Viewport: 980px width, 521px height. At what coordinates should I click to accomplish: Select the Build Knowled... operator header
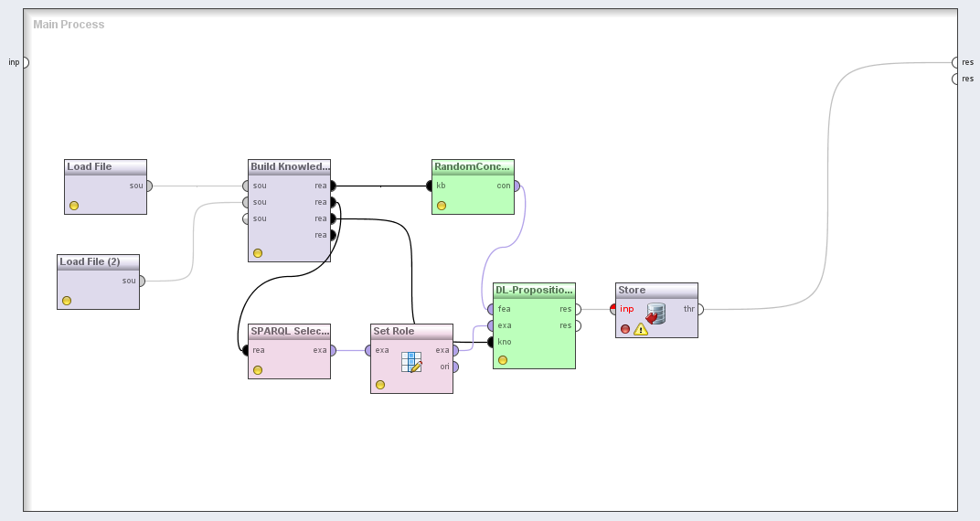coord(289,166)
